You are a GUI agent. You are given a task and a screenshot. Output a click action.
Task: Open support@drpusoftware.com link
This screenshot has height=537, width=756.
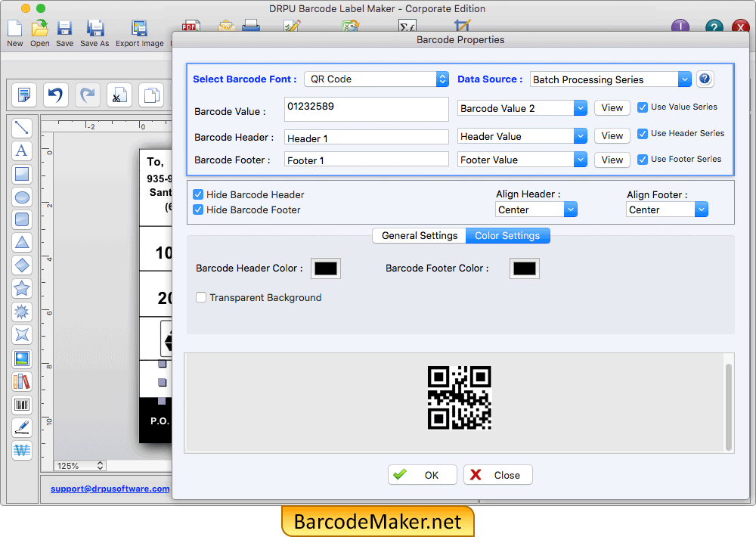pos(110,489)
